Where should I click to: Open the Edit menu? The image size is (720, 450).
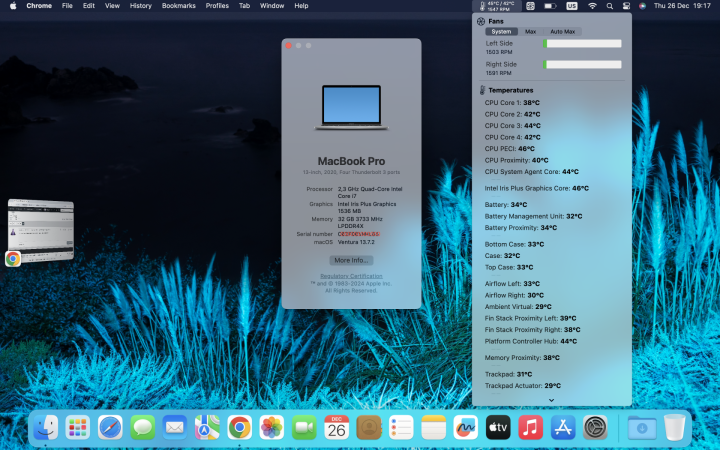89,6
